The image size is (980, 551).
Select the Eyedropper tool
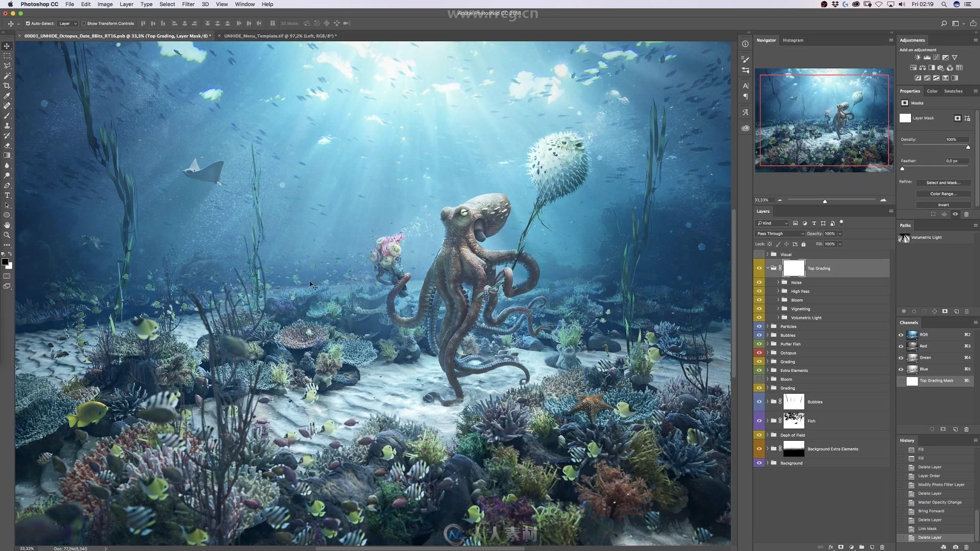(7, 95)
